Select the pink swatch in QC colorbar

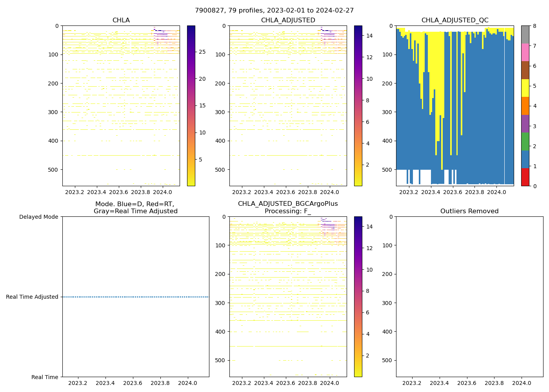coord(525,52)
